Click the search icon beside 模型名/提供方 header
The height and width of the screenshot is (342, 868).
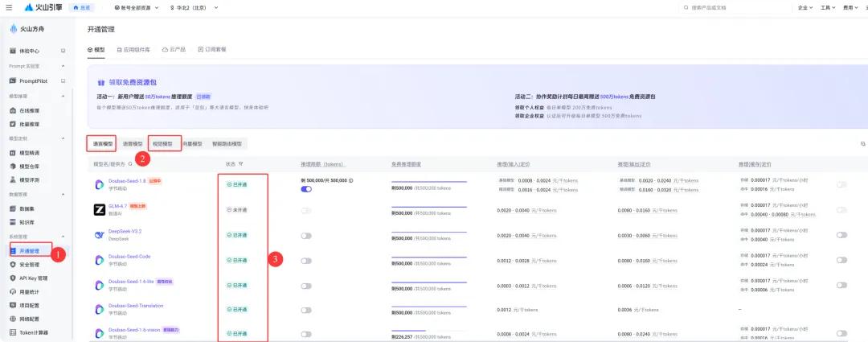[x=131, y=163]
